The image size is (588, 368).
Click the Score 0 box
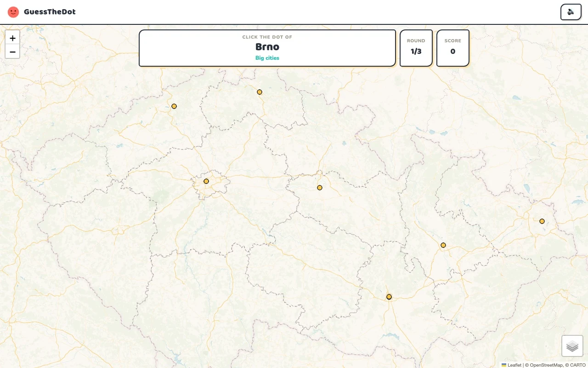[453, 48]
